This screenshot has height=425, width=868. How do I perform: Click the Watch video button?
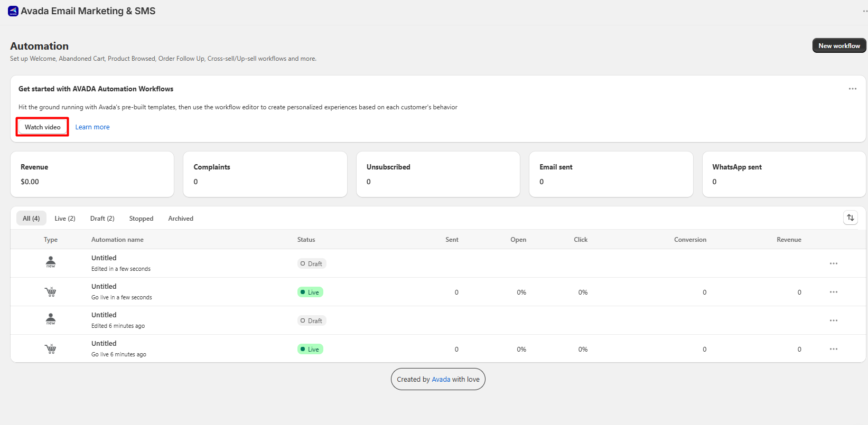tap(42, 127)
